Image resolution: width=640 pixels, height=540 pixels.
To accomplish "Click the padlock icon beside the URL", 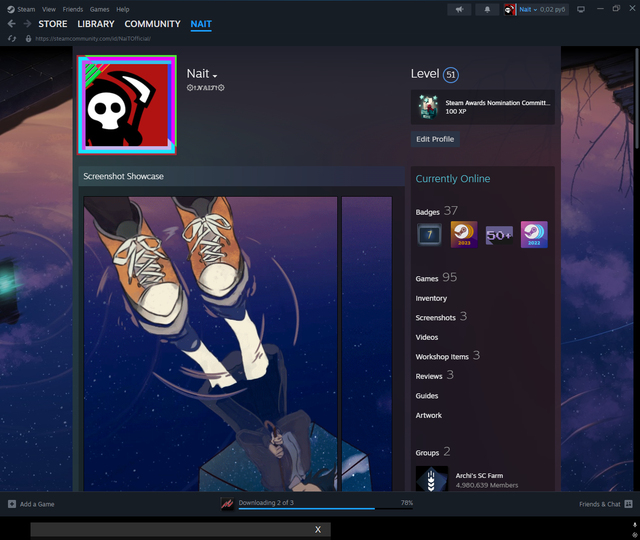I will click(28, 38).
